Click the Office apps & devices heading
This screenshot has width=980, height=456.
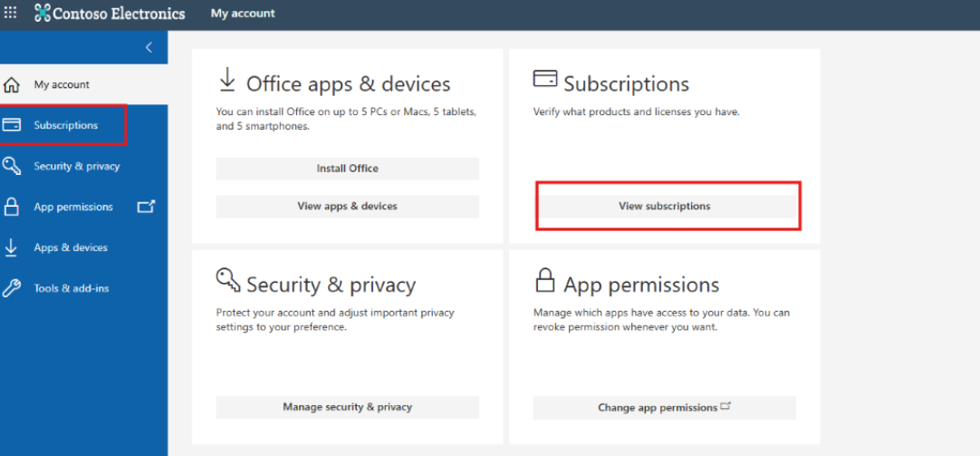348,83
